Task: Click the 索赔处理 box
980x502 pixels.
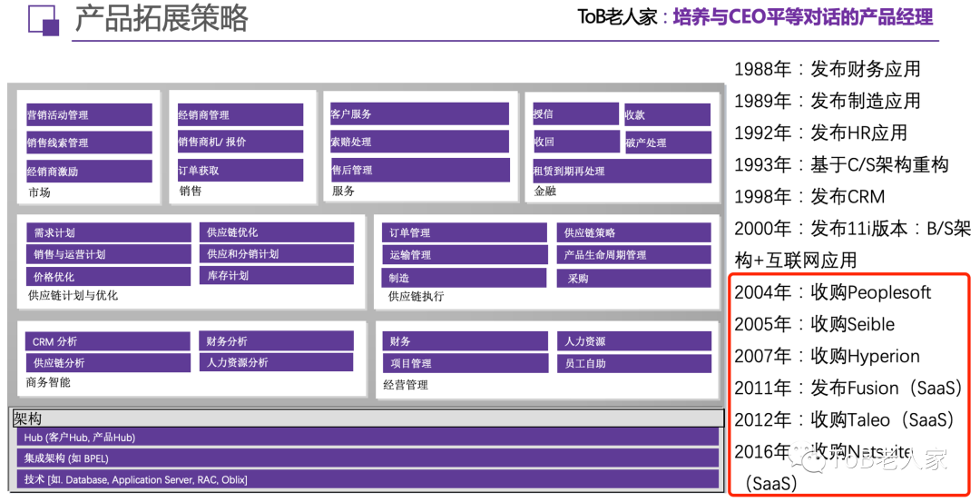Action: pyautogui.click(x=420, y=142)
